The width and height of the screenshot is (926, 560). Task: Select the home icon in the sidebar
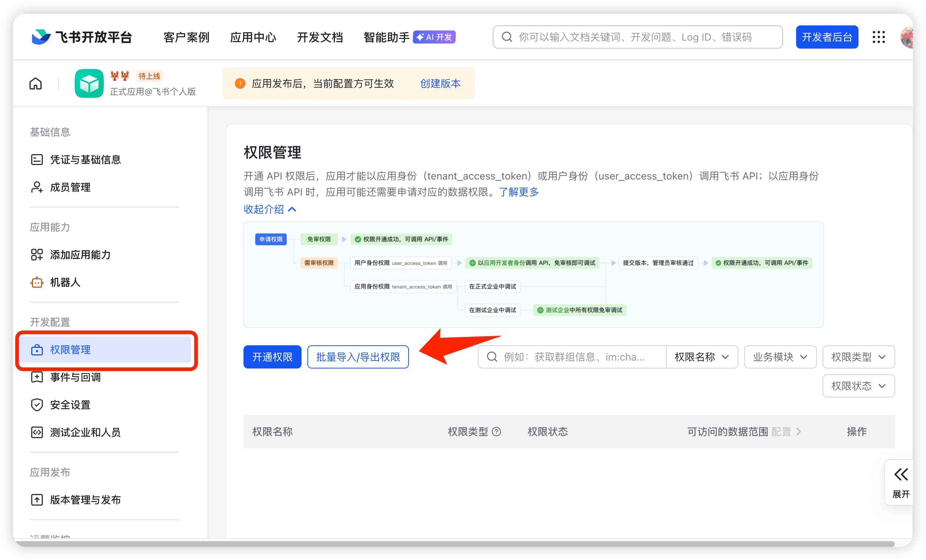[35, 83]
